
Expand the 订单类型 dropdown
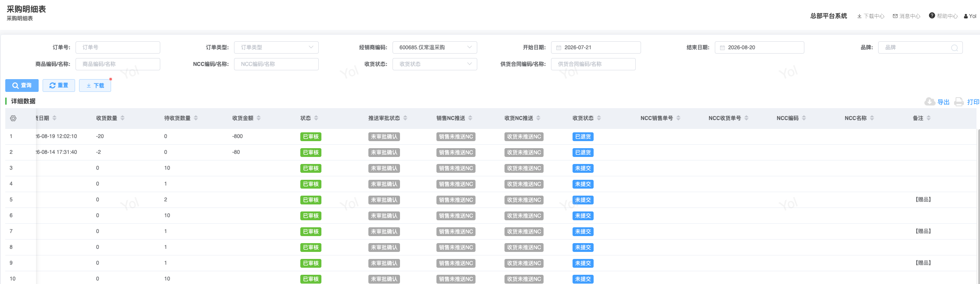point(276,47)
